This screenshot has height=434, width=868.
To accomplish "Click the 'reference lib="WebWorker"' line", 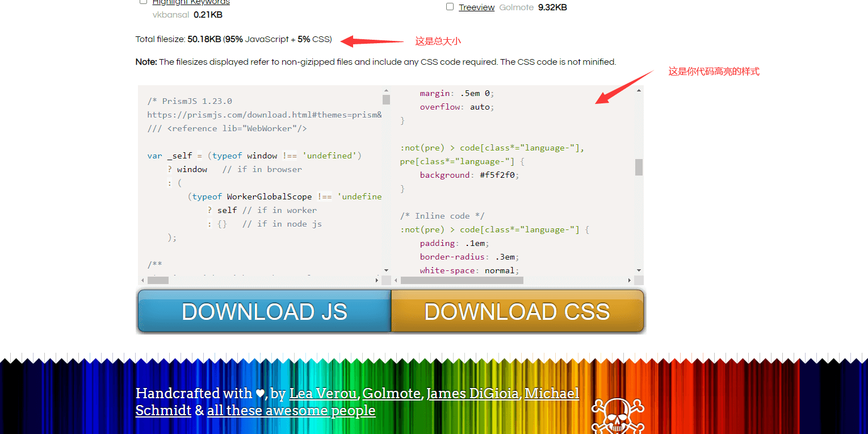I will [x=227, y=128].
